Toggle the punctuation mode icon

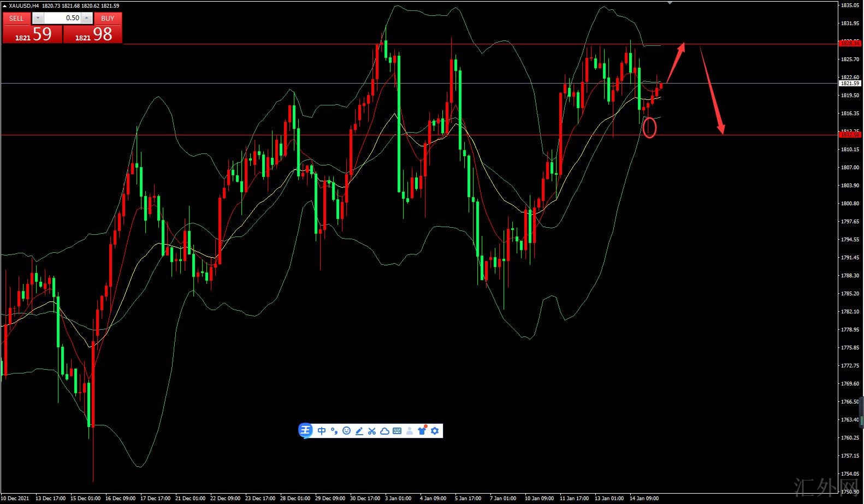[x=334, y=431]
